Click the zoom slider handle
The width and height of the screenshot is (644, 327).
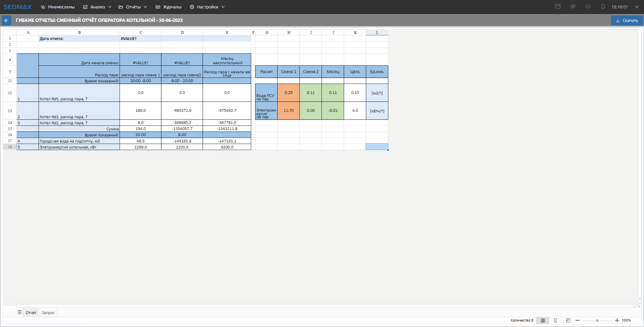click(597, 321)
